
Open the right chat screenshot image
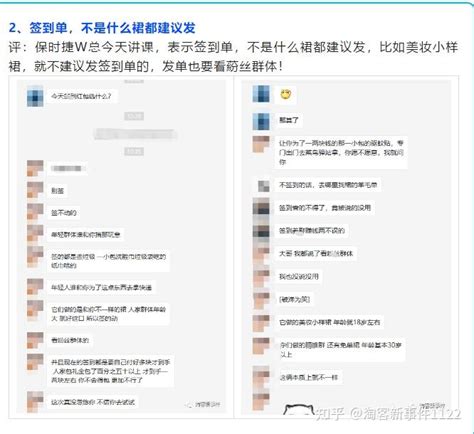pos(346,247)
